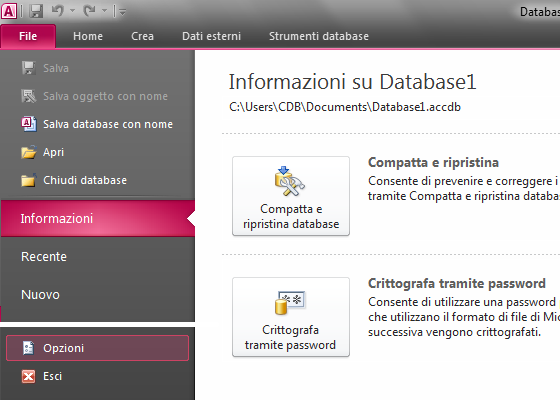
Task: Click the Apri open folder icon
Action: pos(29,152)
